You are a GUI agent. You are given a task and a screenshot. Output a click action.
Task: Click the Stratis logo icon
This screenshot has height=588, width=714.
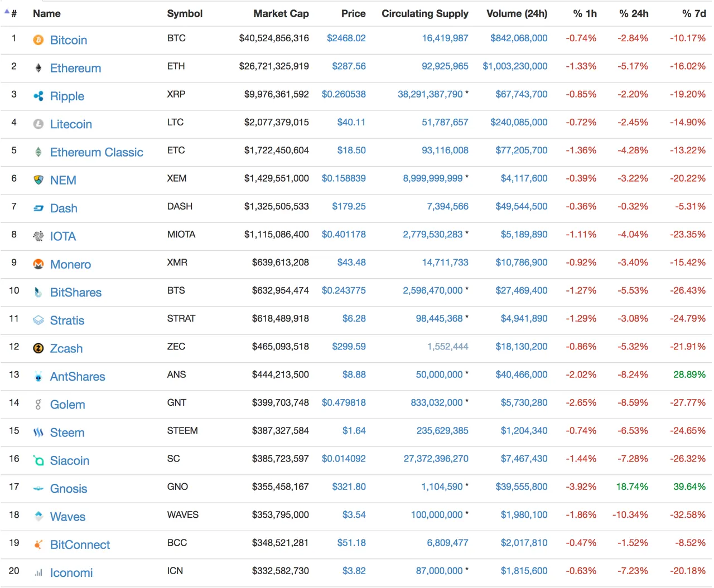click(x=38, y=320)
